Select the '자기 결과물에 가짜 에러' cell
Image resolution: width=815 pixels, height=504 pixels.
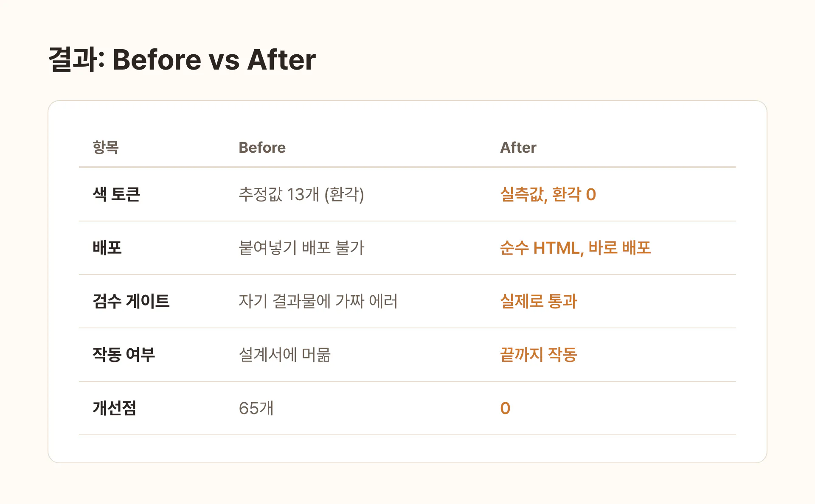click(318, 301)
